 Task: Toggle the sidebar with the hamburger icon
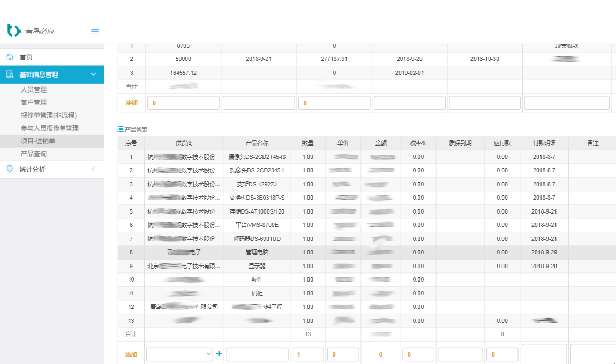coord(95,31)
